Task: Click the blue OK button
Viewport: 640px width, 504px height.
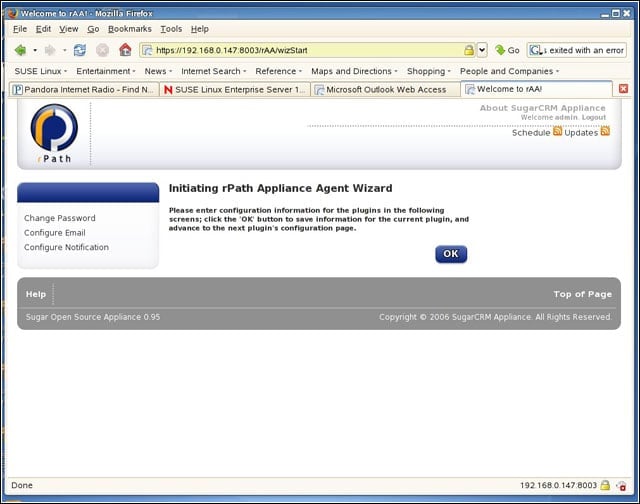Action: [451, 254]
